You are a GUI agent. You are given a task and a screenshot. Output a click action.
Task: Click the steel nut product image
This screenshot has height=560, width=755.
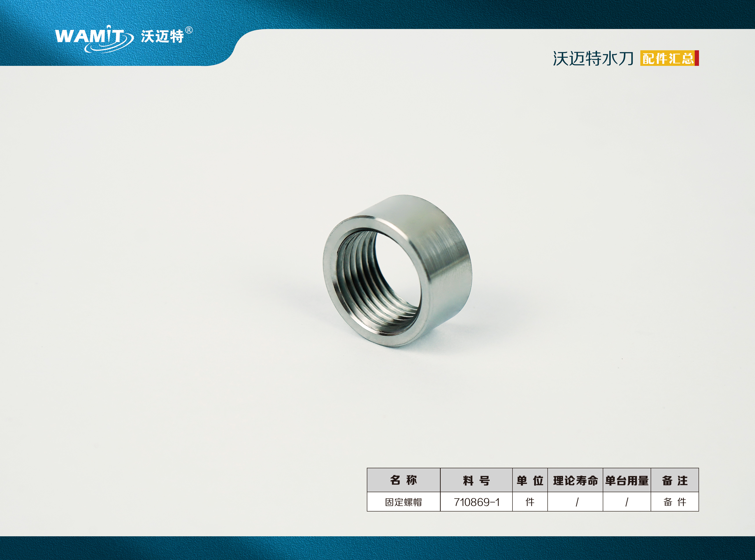coord(397,270)
